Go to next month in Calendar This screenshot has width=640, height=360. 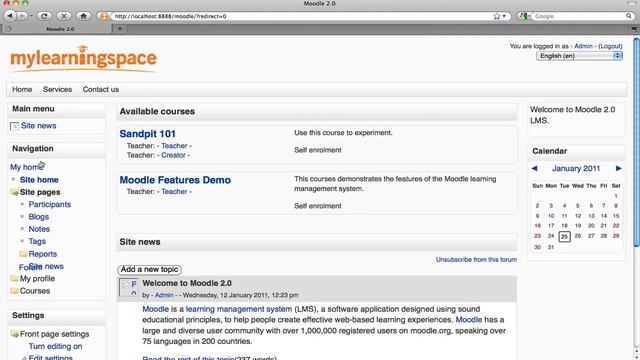[618, 168]
